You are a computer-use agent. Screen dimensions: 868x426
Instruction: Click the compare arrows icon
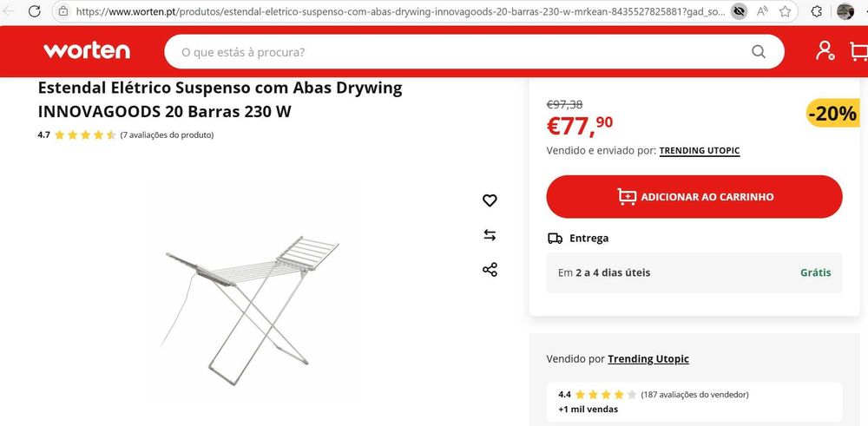pyautogui.click(x=490, y=235)
